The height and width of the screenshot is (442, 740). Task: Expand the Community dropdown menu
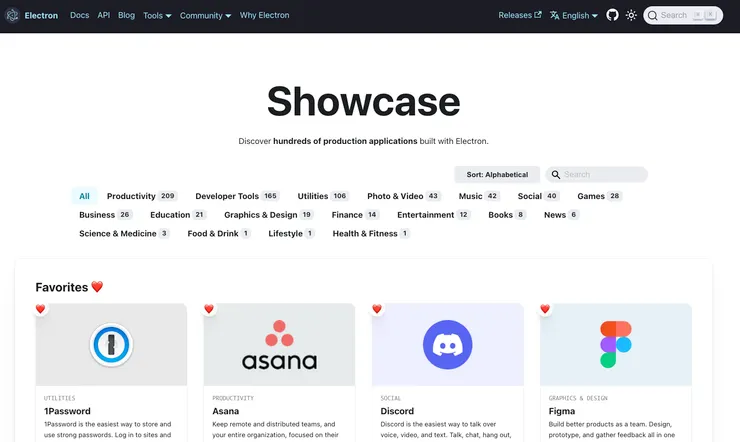click(x=205, y=16)
